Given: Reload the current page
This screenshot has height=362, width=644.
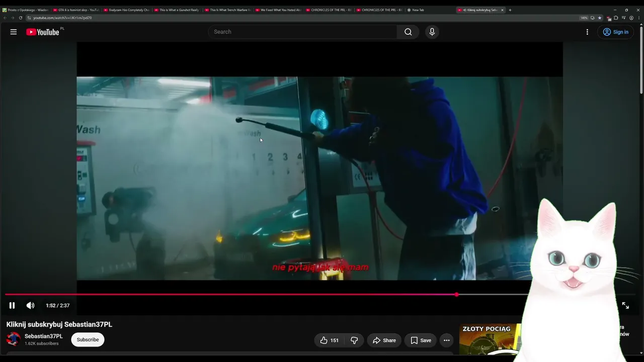Looking at the screenshot, I should click(21, 18).
